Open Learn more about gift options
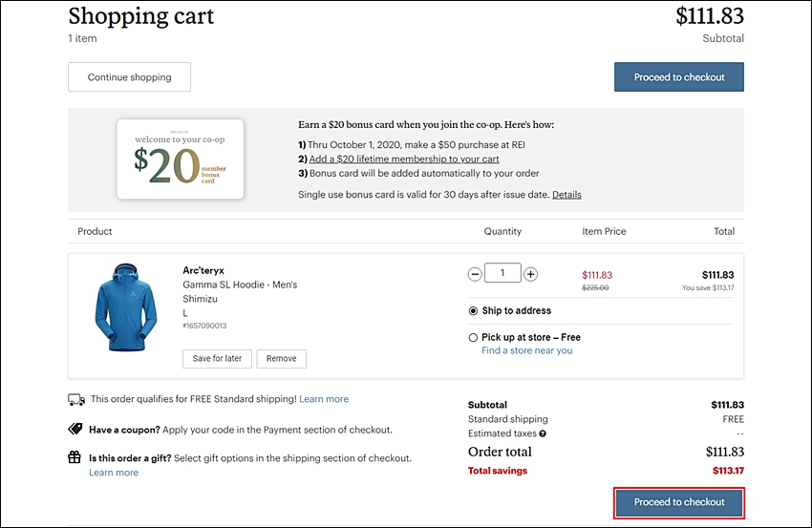This screenshot has height=528, width=812. point(114,473)
